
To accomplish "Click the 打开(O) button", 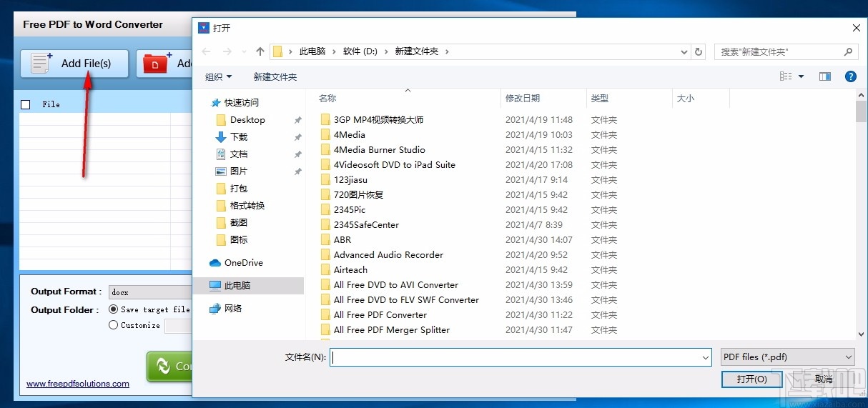I will coord(752,379).
